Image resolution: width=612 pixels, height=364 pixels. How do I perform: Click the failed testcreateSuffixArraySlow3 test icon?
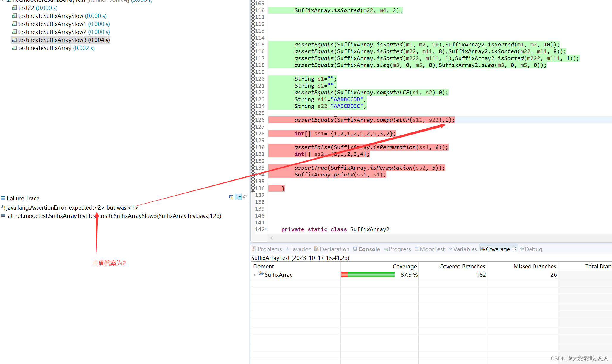click(14, 40)
